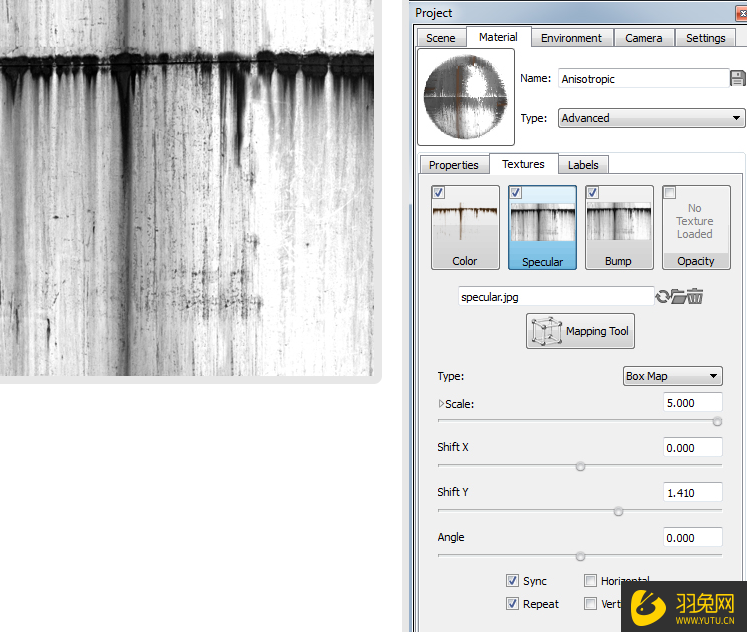Enable the Opacity texture checkbox
747x632 pixels.
670,193
